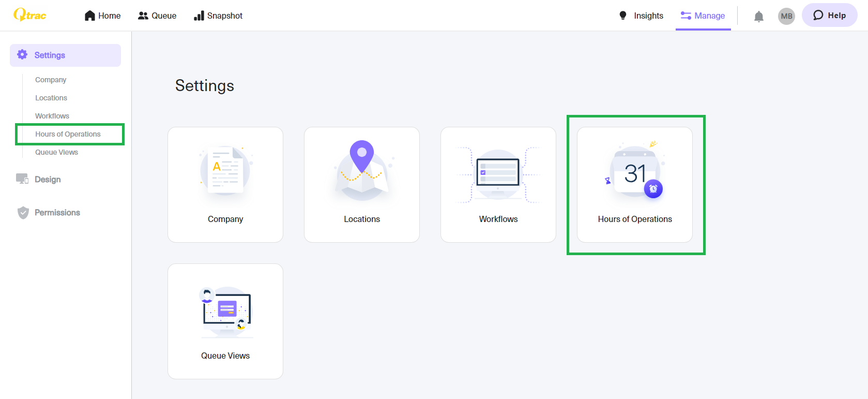Open the Queue tab
The width and height of the screenshot is (868, 399).
(x=157, y=16)
